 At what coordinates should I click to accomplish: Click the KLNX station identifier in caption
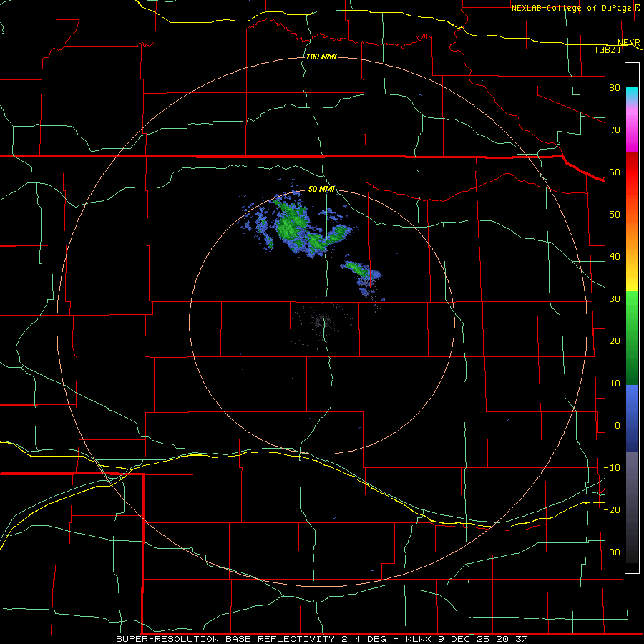tap(420, 639)
